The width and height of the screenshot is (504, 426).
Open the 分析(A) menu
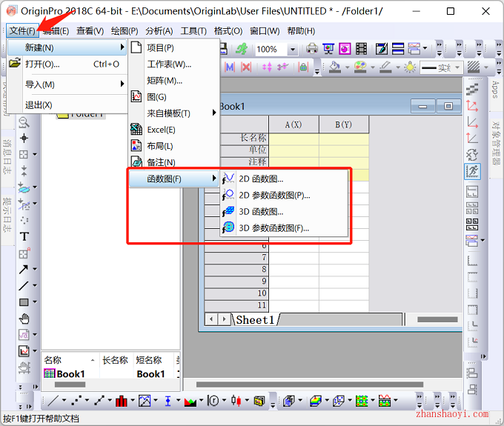[159, 31]
